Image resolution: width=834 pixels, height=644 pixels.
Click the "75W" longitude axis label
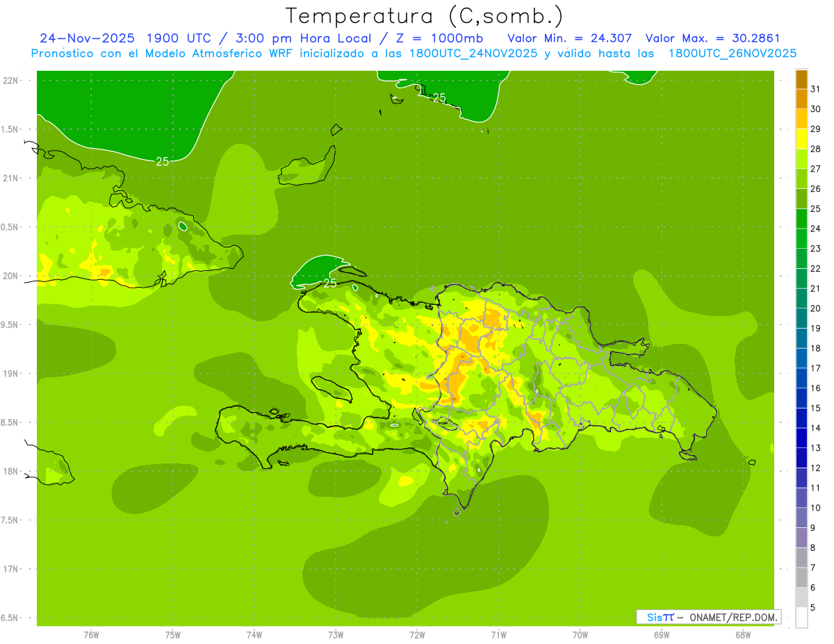(173, 635)
